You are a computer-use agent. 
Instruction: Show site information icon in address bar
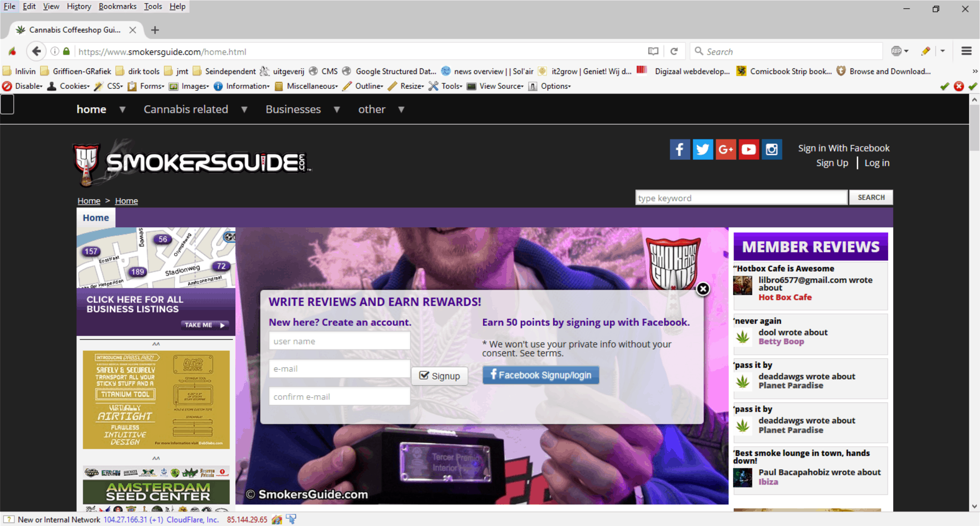pos(55,51)
